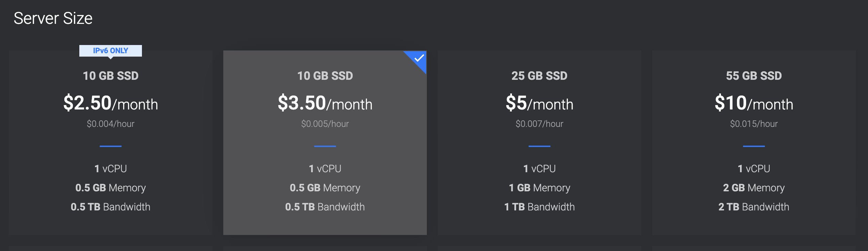Click 2 TB Bandwidth in $10 plan
This screenshot has width=868, height=251.
754,207
